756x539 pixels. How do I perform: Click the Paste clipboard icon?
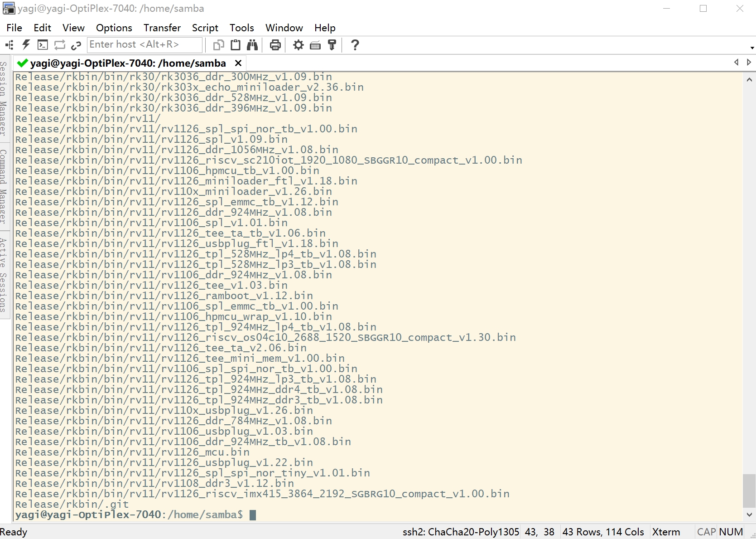point(236,45)
